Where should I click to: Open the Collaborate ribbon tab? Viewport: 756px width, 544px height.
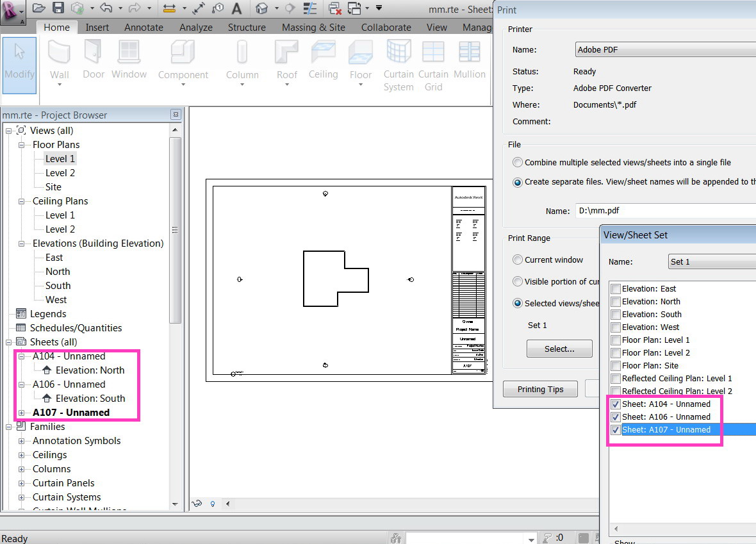click(x=386, y=27)
